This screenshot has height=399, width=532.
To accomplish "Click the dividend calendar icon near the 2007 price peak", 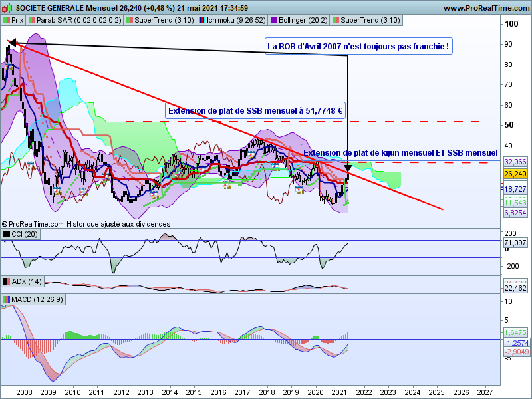I will pyautogui.click(x=9, y=66).
